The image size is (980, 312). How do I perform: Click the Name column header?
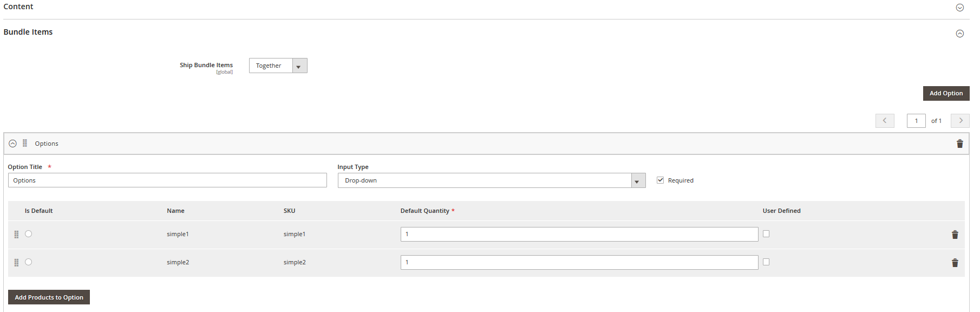pyautogui.click(x=175, y=211)
